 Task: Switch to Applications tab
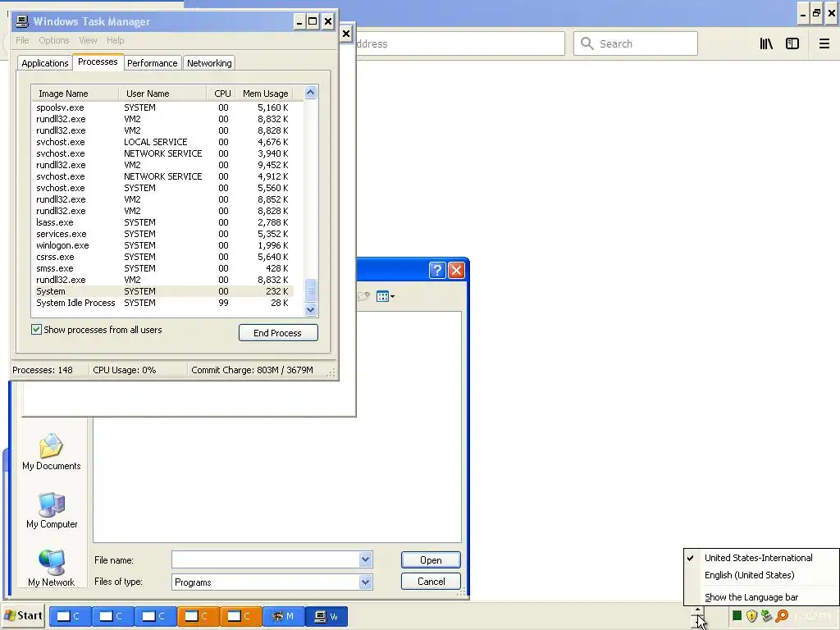tap(45, 63)
